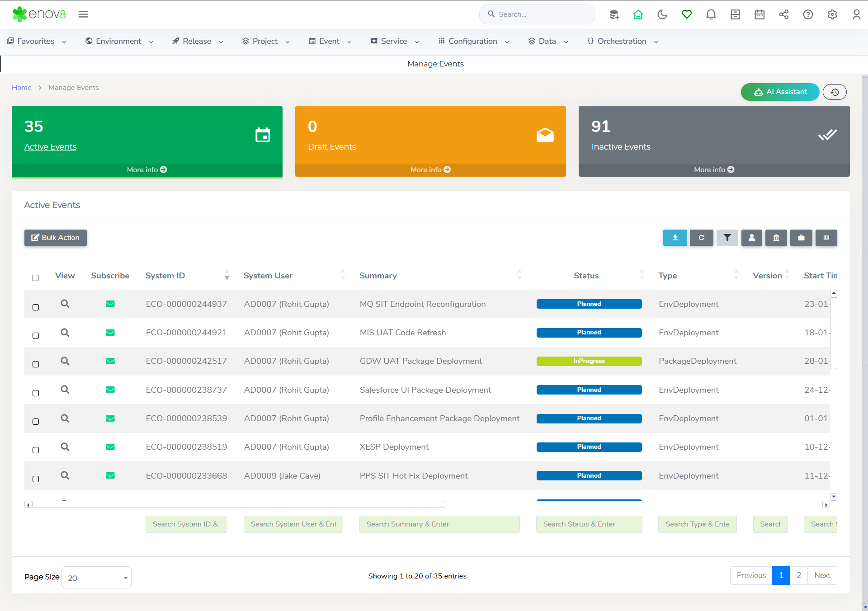Image resolution: width=868 pixels, height=611 pixels.
Task: Check the select-all header checkbox
Action: tap(36, 278)
